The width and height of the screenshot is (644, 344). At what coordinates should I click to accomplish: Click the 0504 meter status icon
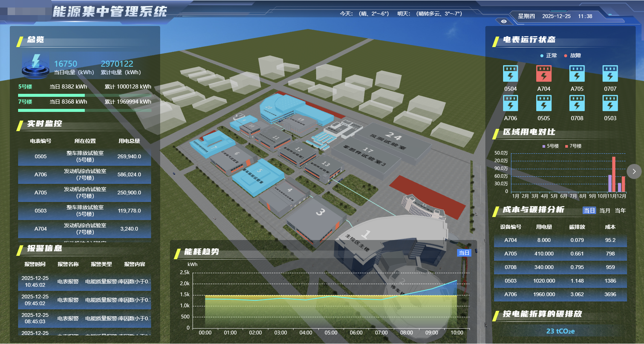click(x=510, y=73)
